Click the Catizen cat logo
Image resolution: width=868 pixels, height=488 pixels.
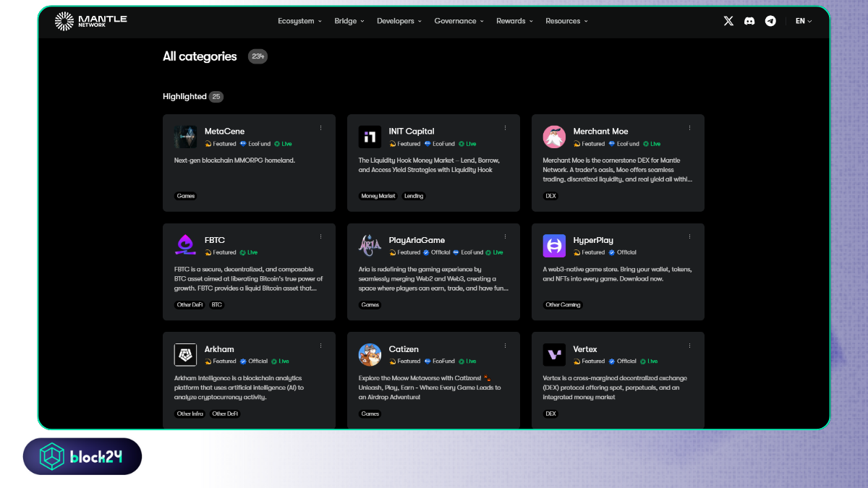[370, 355]
